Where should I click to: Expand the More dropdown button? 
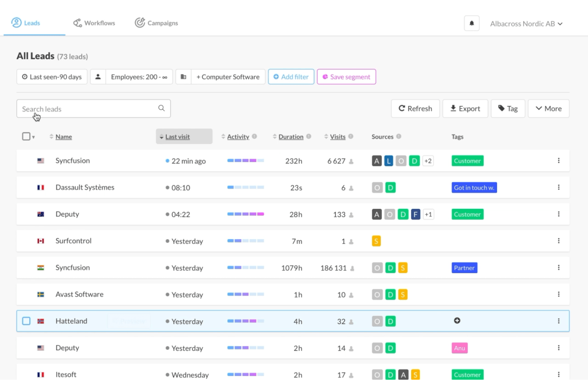(548, 108)
